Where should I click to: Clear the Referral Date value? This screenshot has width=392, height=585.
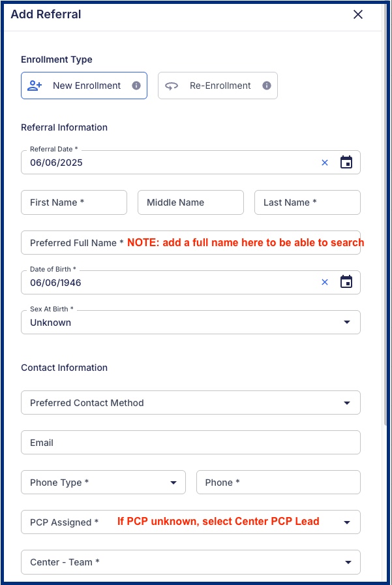coord(325,163)
